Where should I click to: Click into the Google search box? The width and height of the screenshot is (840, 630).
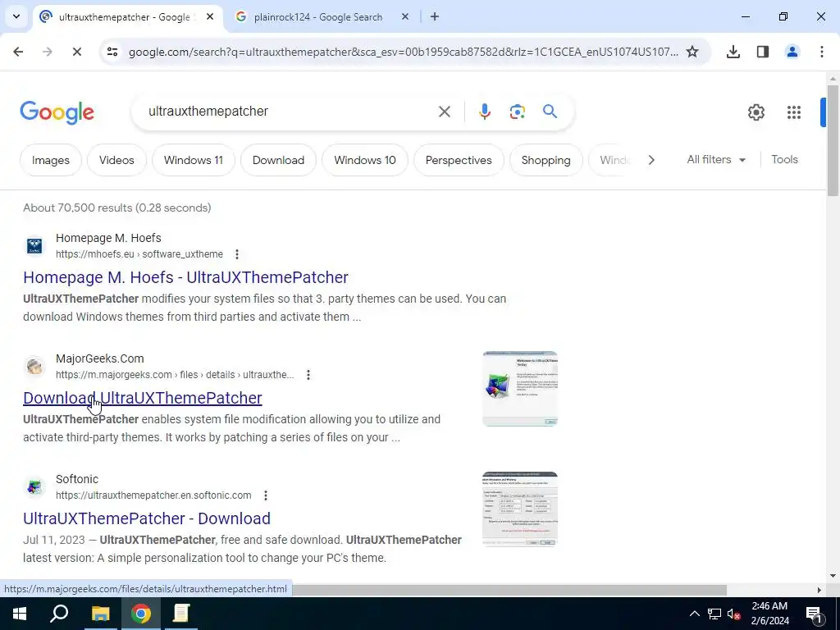click(x=290, y=112)
